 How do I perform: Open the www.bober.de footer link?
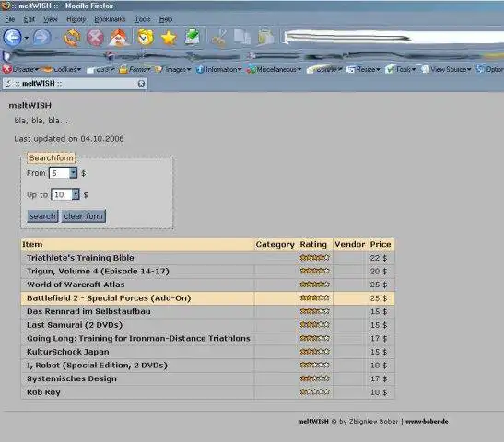coord(427,421)
